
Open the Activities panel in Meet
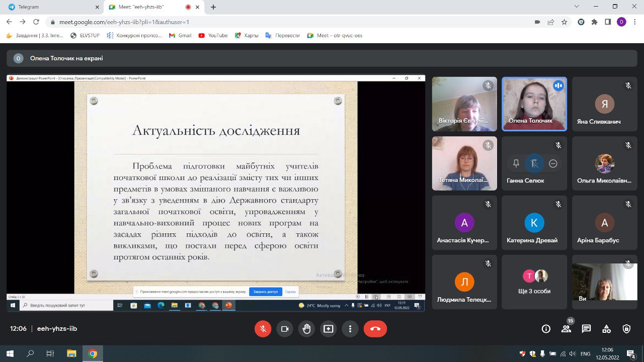606,329
